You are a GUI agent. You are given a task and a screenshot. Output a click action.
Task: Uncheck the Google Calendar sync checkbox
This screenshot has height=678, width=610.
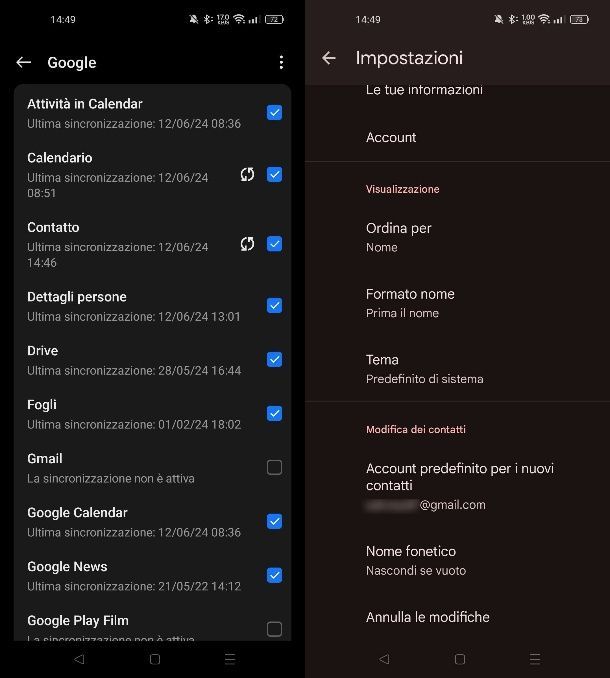(275, 521)
